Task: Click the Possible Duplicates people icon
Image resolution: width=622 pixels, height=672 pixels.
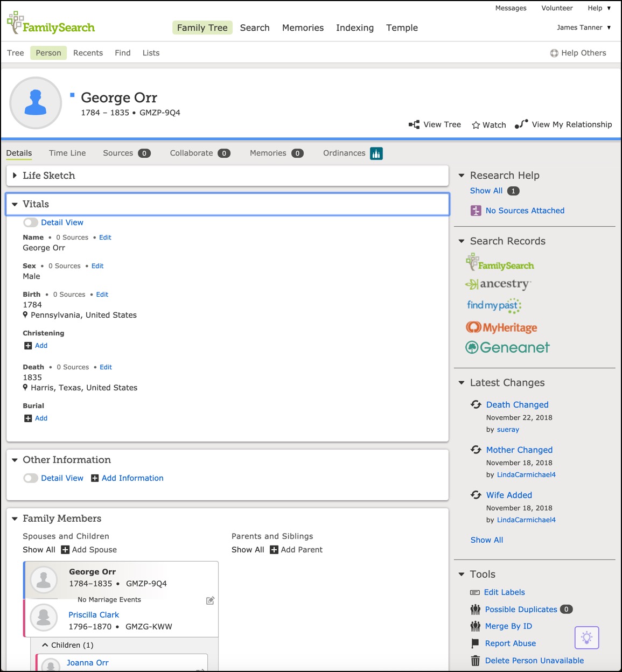Action: (476, 610)
